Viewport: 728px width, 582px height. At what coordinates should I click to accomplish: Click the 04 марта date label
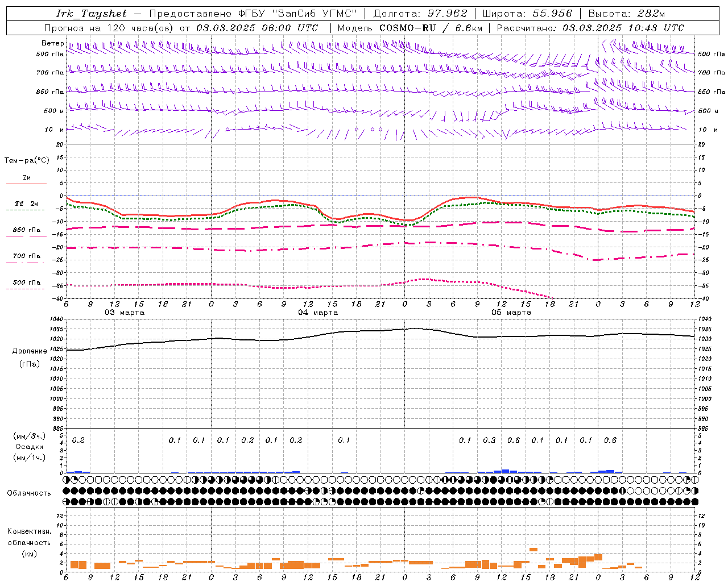pyautogui.click(x=318, y=312)
